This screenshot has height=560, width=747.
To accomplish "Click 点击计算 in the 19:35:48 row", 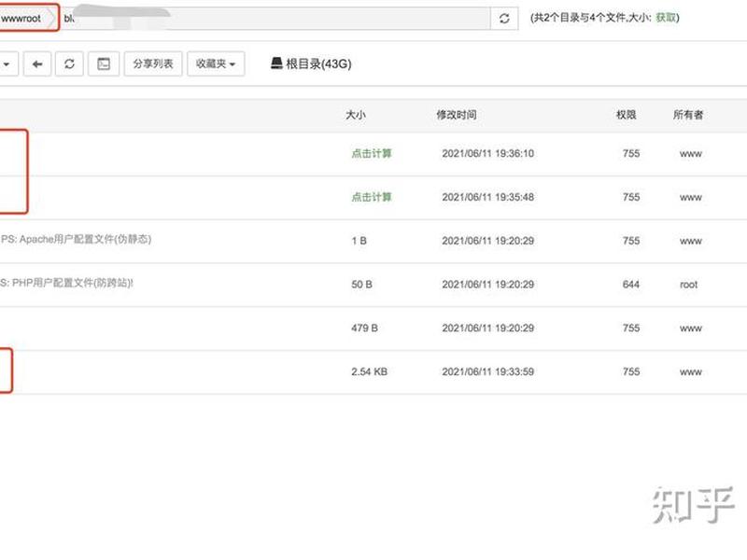I will (372, 197).
